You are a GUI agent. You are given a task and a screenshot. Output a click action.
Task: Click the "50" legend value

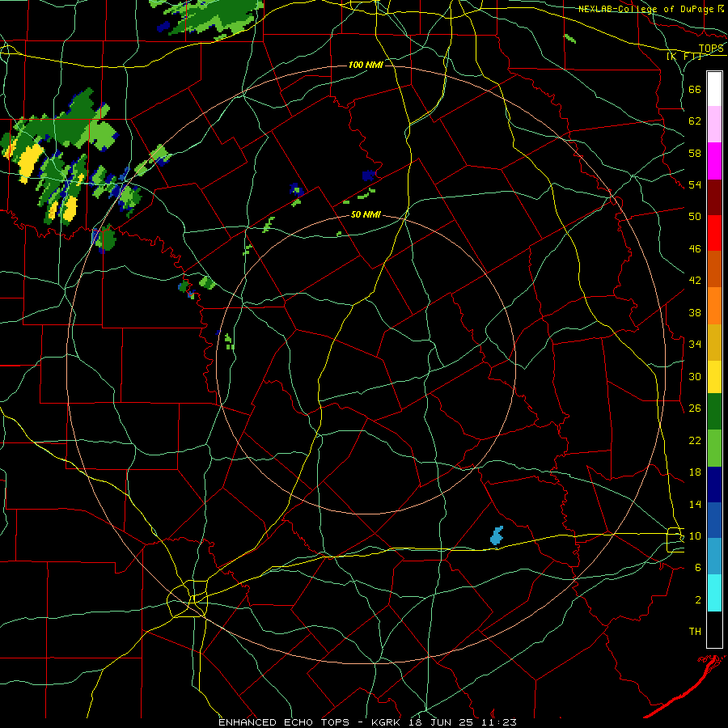click(695, 217)
